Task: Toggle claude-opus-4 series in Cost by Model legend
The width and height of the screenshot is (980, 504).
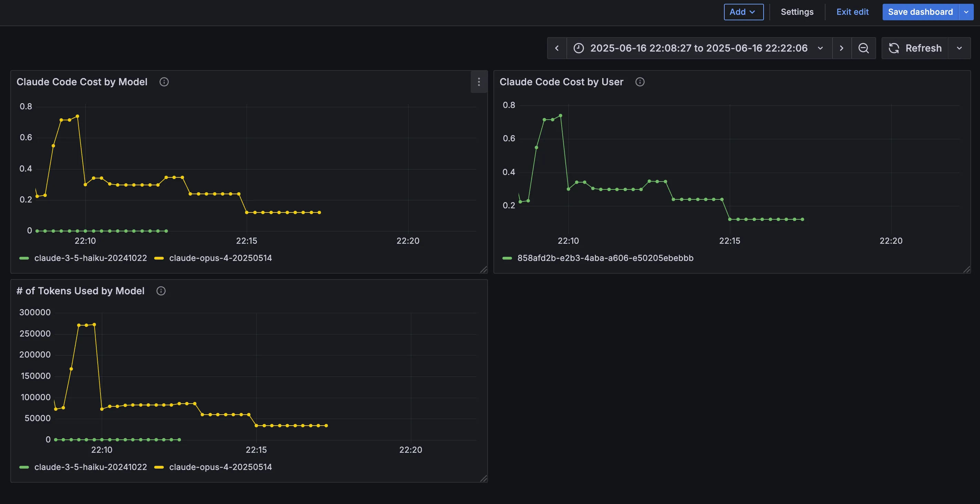Action: pyautogui.click(x=220, y=258)
